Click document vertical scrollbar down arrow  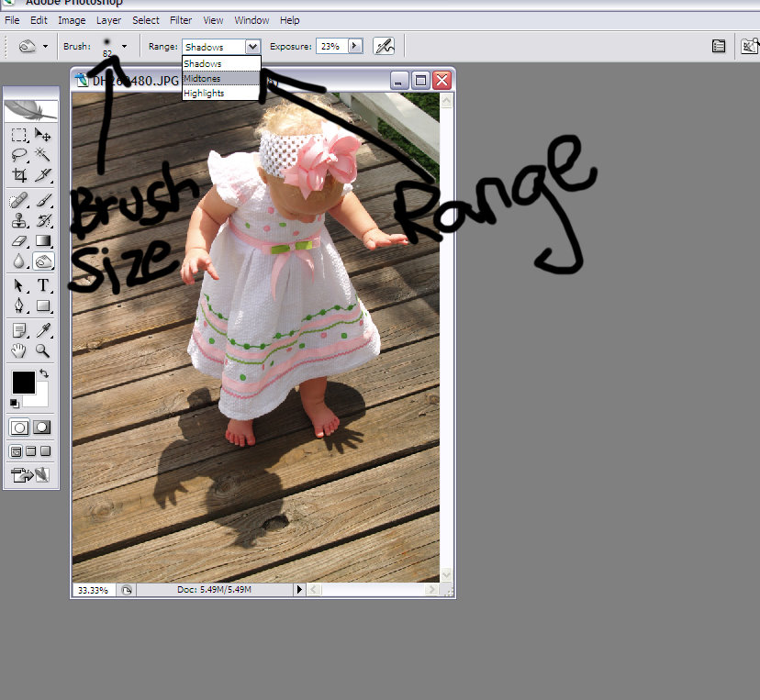(x=446, y=575)
